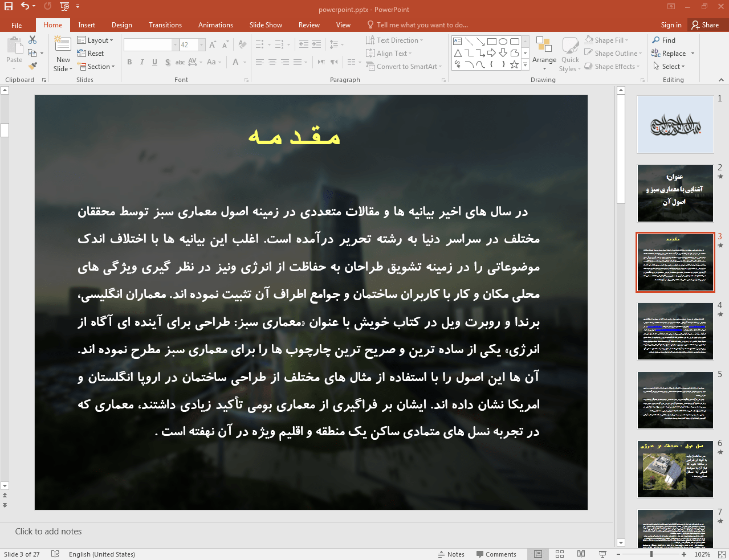Toggle Italic text formatting
The image size is (729, 560).
point(142,62)
